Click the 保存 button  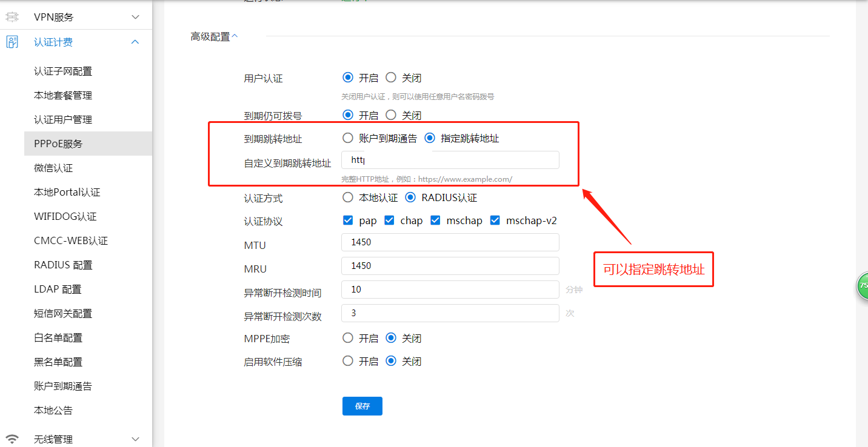[362, 406]
